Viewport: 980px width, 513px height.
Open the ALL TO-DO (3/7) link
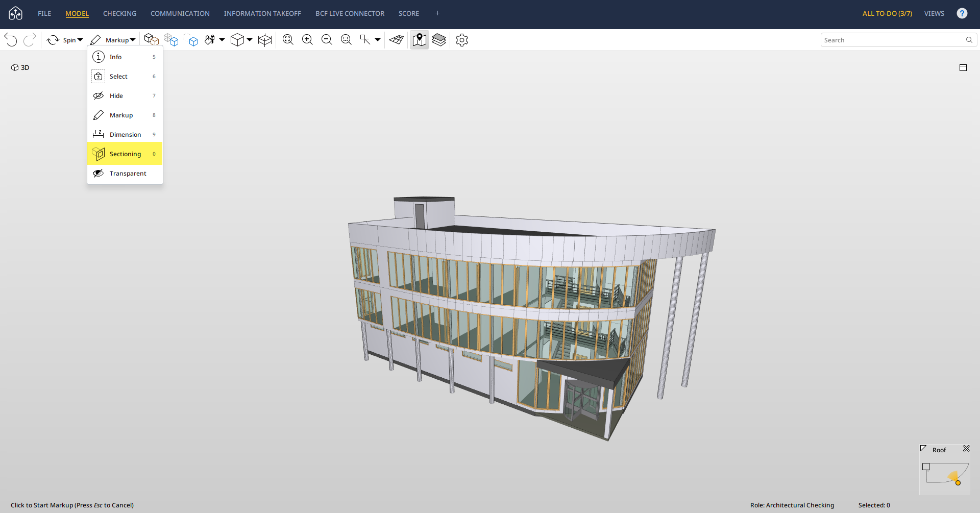pyautogui.click(x=887, y=13)
